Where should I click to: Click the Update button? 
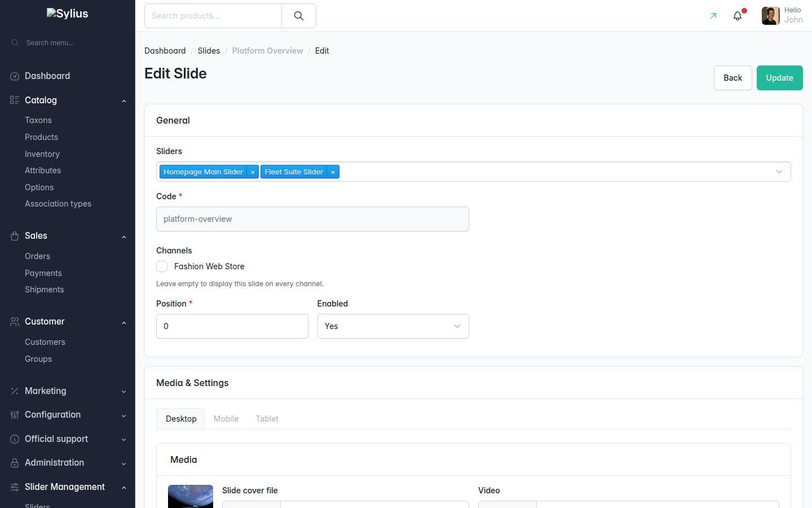coord(780,78)
